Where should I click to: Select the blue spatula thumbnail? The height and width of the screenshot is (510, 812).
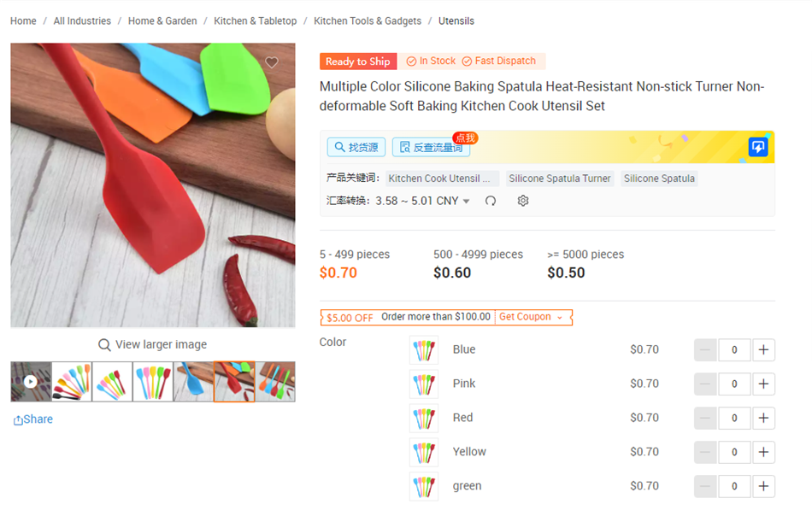click(193, 382)
